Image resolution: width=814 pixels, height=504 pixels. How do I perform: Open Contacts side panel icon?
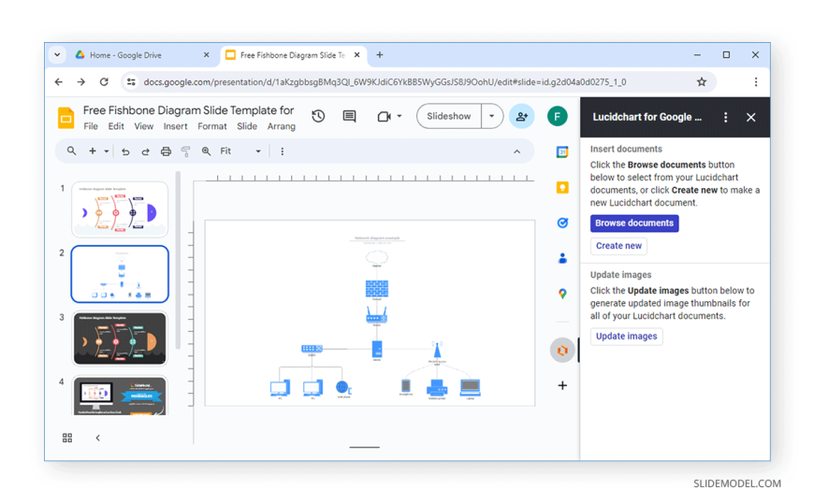pyautogui.click(x=562, y=258)
